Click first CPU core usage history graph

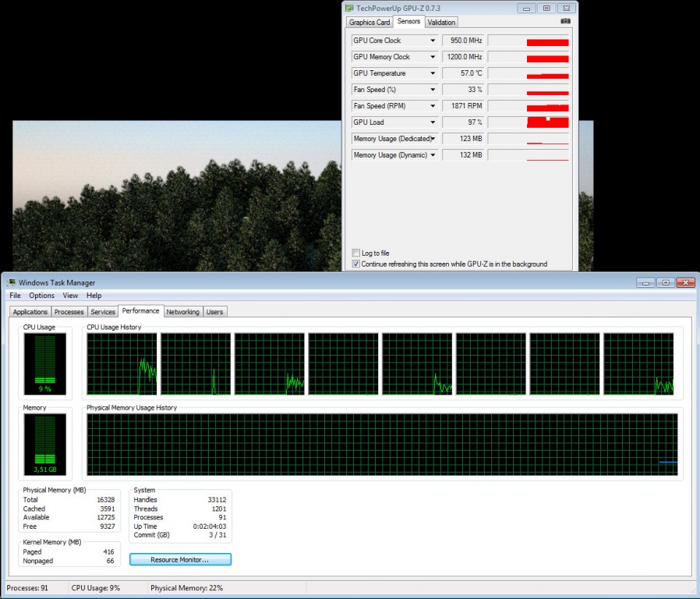click(x=122, y=364)
